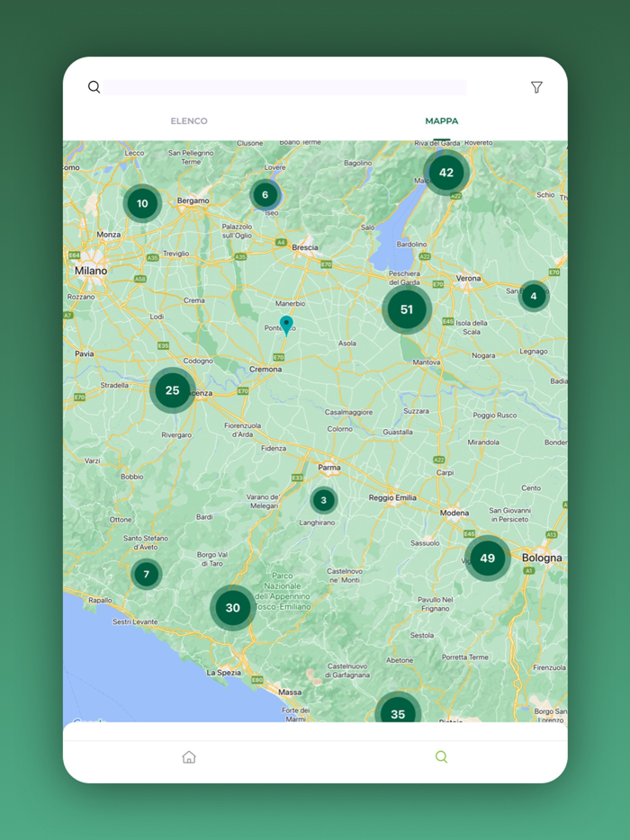
Task: Click the Langhirano label on map
Action: [317, 523]
